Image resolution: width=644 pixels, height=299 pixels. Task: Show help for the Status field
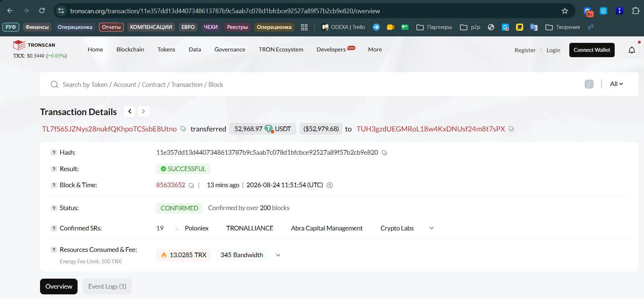(54, 208)
